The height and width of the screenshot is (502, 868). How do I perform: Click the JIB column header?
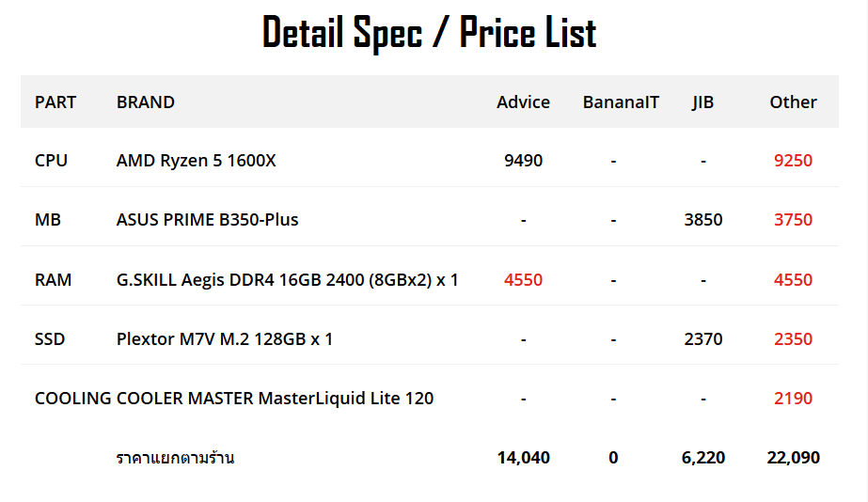pos(702,102)
